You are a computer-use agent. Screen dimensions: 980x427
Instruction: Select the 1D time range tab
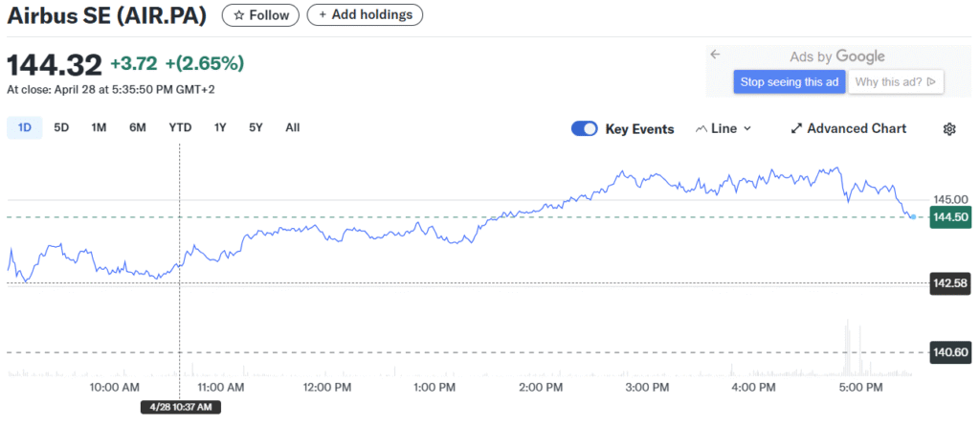24,127
